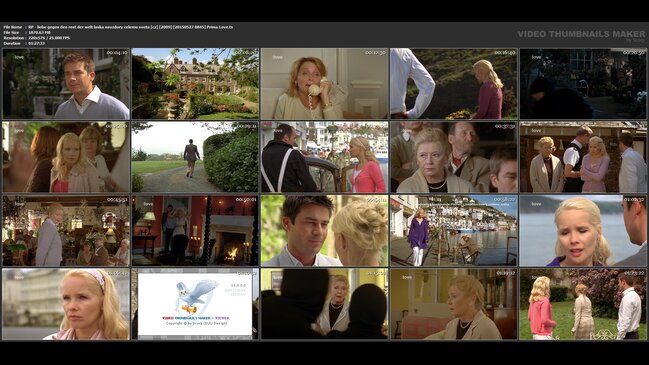Open thumbnail of two masked figures facing woman
Viewport: 649px width, 365px height.
324,304
